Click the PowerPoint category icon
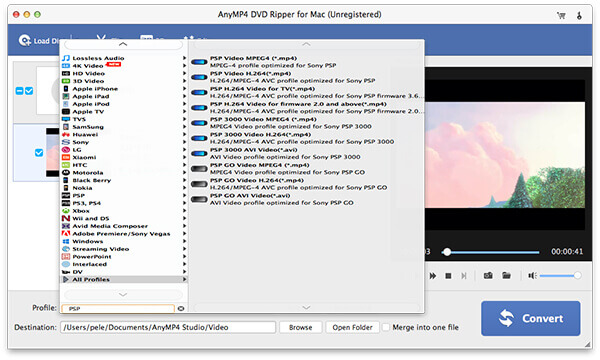Screen dimensions: 600x360 (66, 257)
